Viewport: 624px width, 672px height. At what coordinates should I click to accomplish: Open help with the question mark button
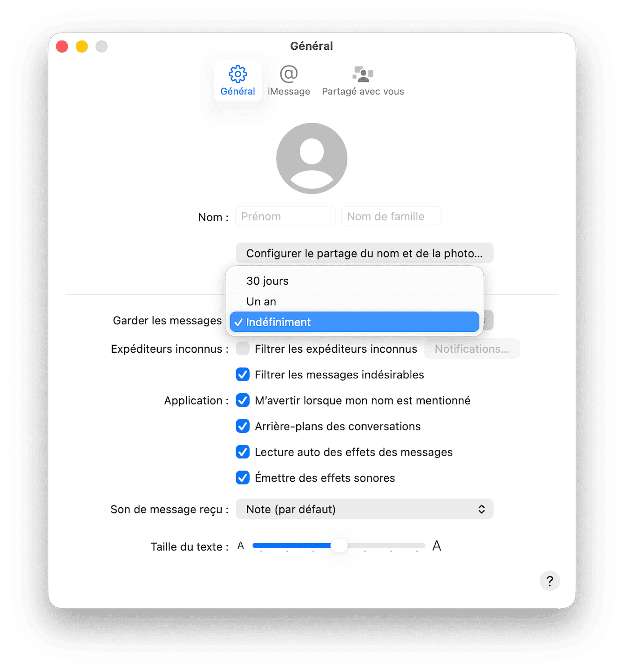click(x=549, y=581)
